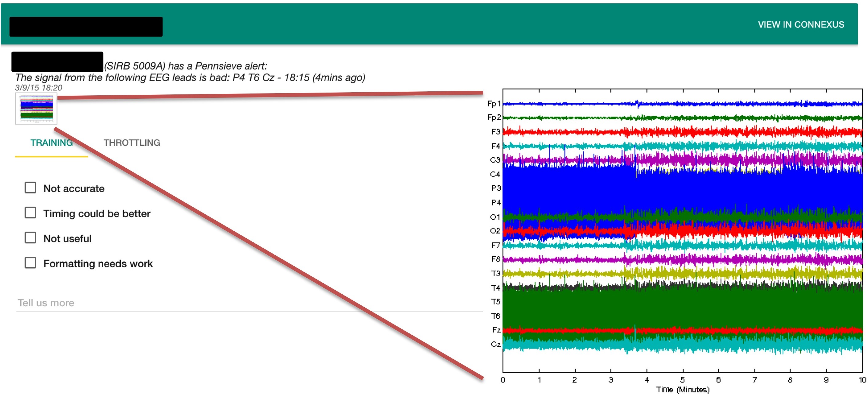Enable Timing could be better checkbox
This screenshot has height=394, width=868.
point(30,213)
